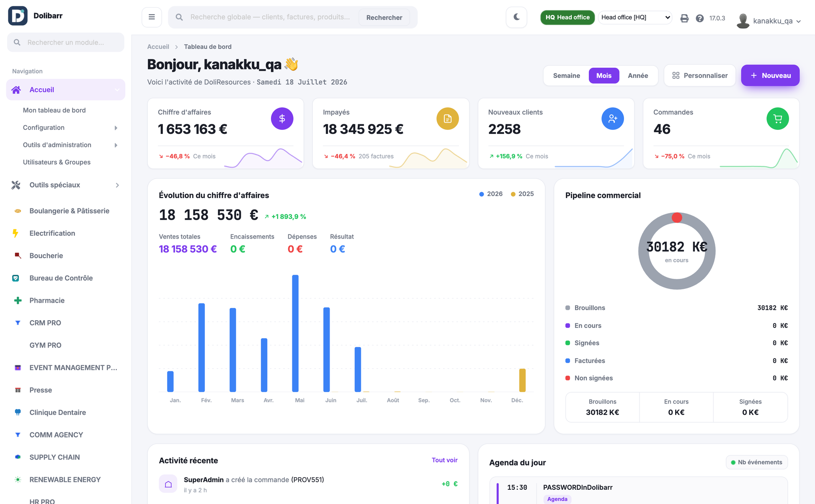Click the Boulangerie & Pâtisserie bread icon
The height and width of the screenshot is (504, 815).
pyautogui.click(x=18, y=211)
